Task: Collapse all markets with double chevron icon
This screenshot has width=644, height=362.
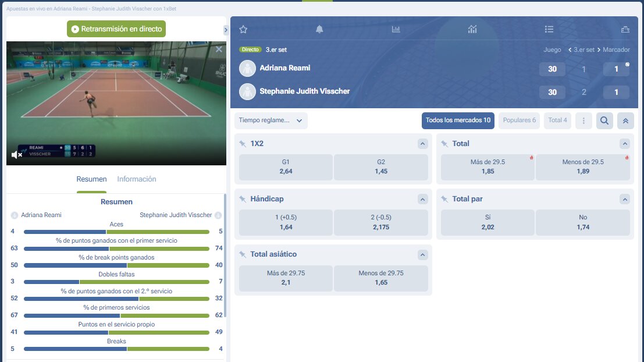Action: click(x=625, y=120)
